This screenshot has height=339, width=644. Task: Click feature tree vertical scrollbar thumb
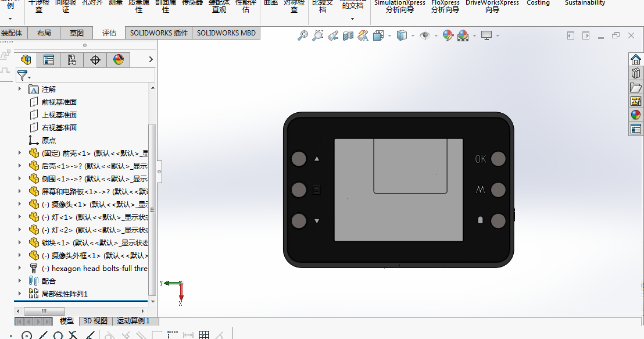pyautogui.click(x=152, y=209)
